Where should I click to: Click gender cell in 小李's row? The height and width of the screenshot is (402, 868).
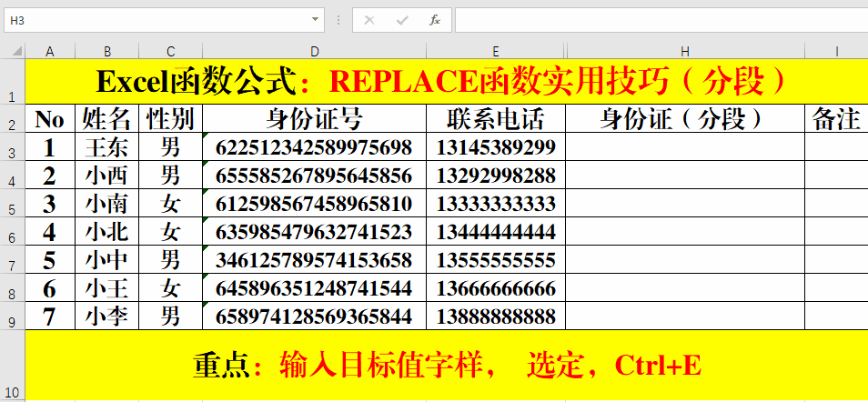click(170, 316)
